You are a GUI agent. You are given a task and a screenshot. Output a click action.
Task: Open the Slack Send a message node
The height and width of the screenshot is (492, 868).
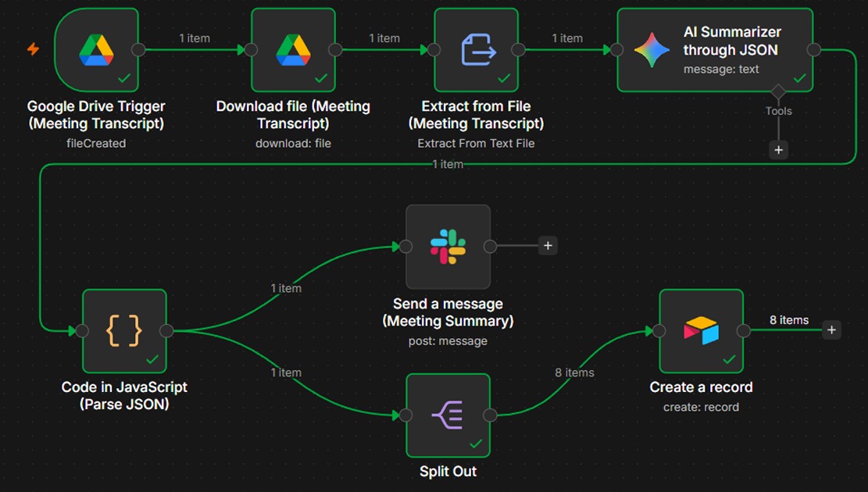point(448,247)
